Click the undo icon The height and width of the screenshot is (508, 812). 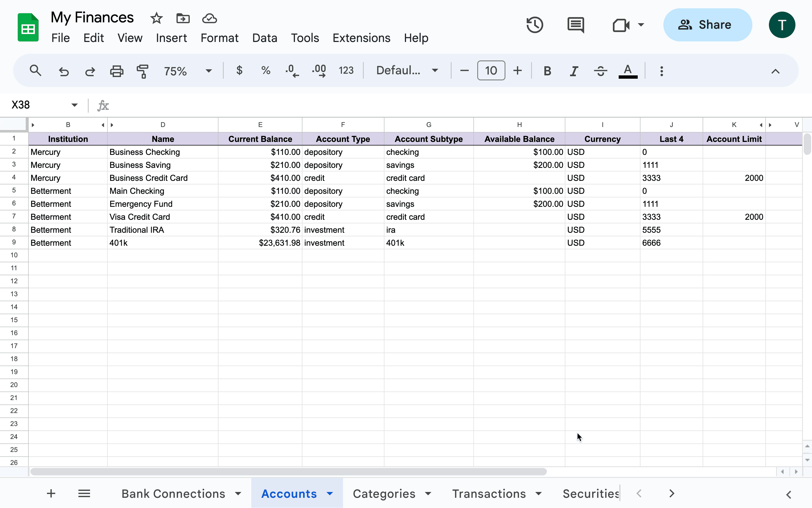[x=64, y=71]
